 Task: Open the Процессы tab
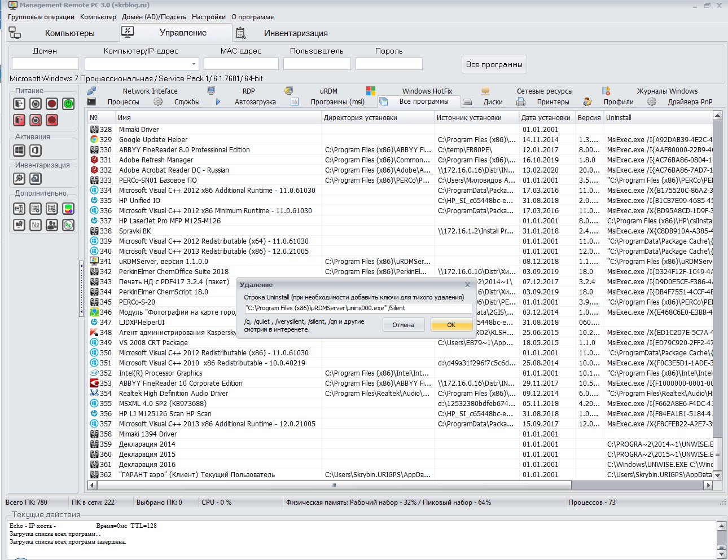point(123,102)
